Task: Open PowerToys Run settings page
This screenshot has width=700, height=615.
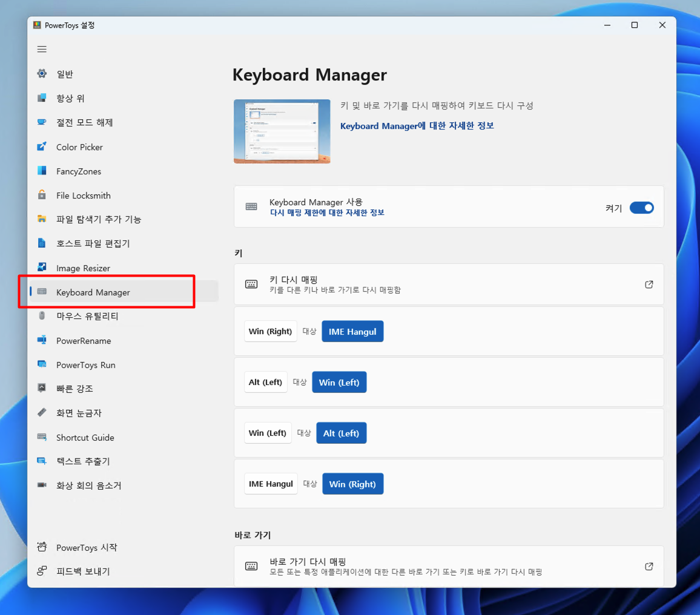Action: click(x=123, y=365)
